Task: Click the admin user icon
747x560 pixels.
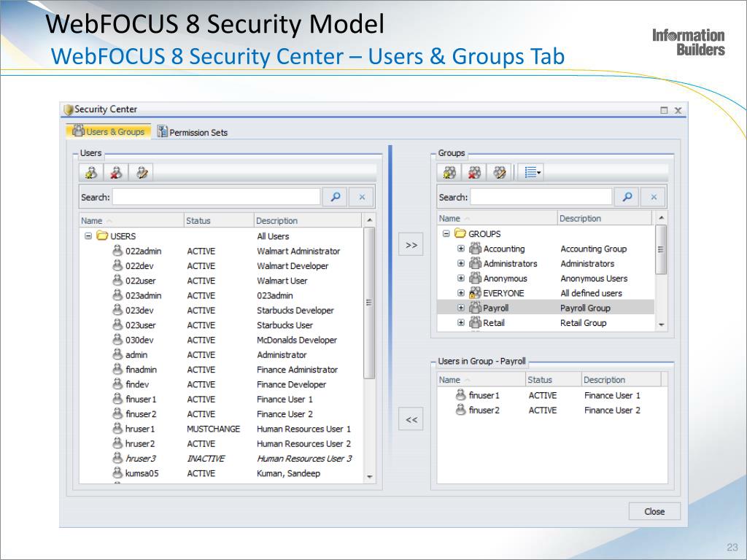Action: point(117,354)
